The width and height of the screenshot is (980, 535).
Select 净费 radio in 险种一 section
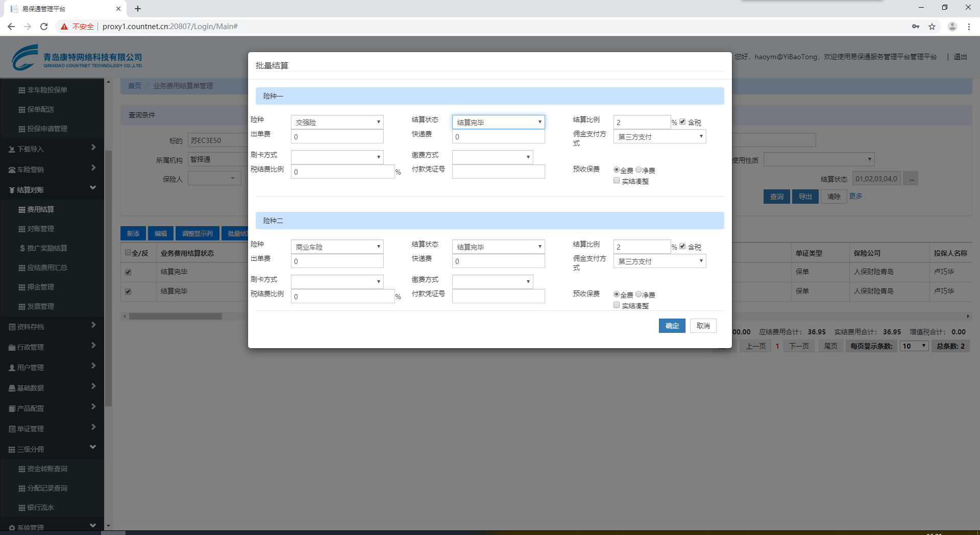click(x=639, y=170)
